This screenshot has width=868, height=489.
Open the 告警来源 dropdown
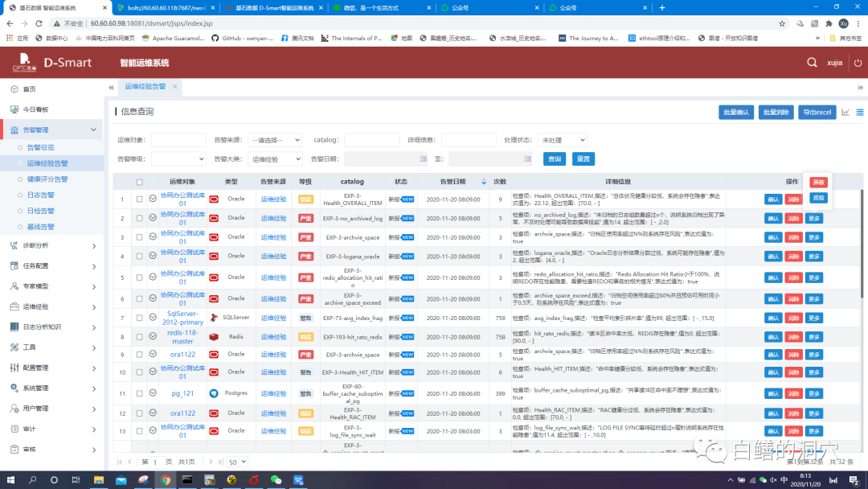pyautogui.click(x=274, y=140)
